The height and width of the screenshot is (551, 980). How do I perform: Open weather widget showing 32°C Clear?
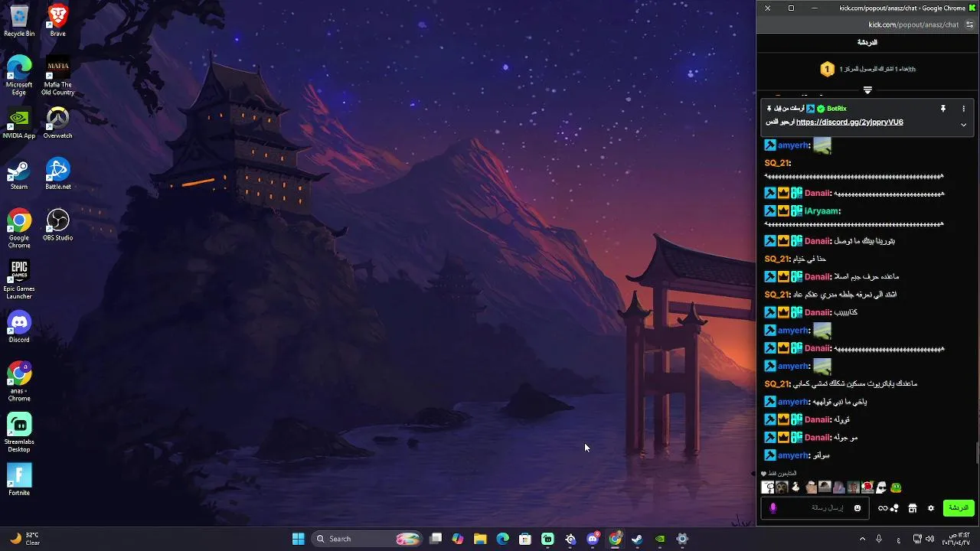(24, 539)
